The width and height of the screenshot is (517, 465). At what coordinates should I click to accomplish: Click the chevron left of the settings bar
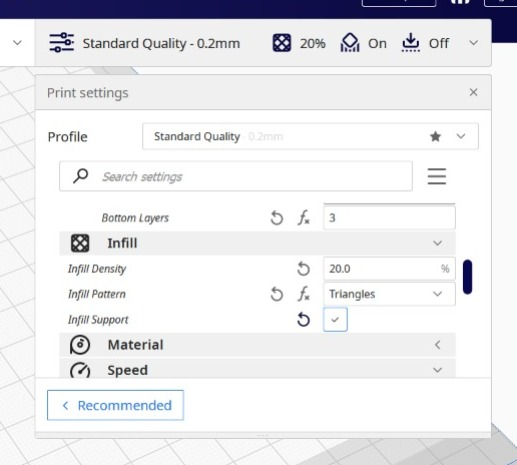17,43
